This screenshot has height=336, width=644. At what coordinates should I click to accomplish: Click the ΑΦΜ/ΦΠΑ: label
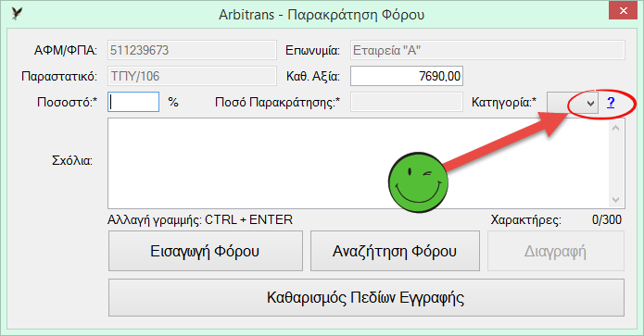[x=66, y=51]
